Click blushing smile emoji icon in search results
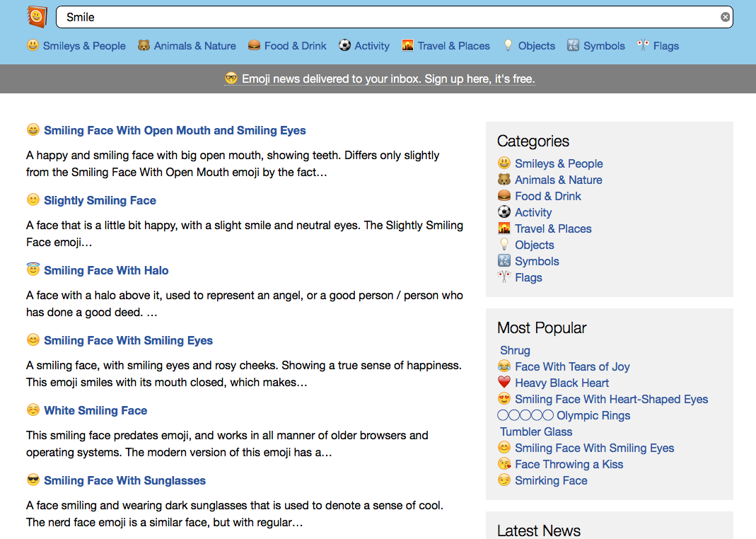 pos(33,340)
